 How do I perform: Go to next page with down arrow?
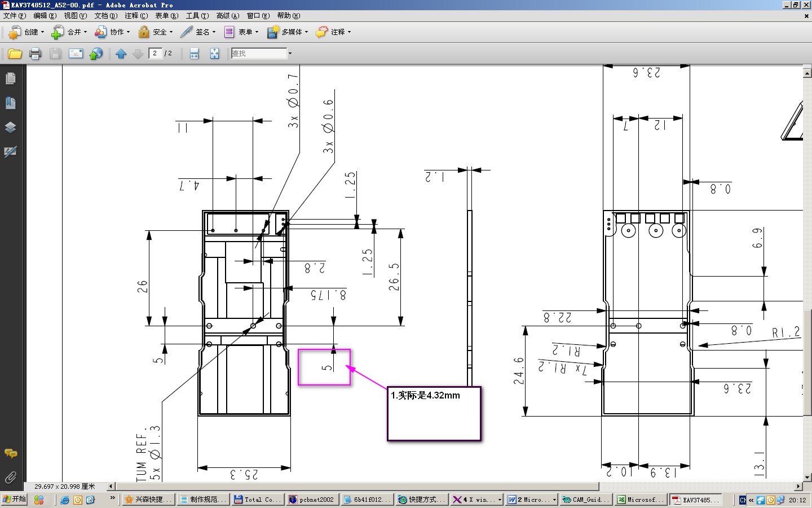click(x=138, y=54)
